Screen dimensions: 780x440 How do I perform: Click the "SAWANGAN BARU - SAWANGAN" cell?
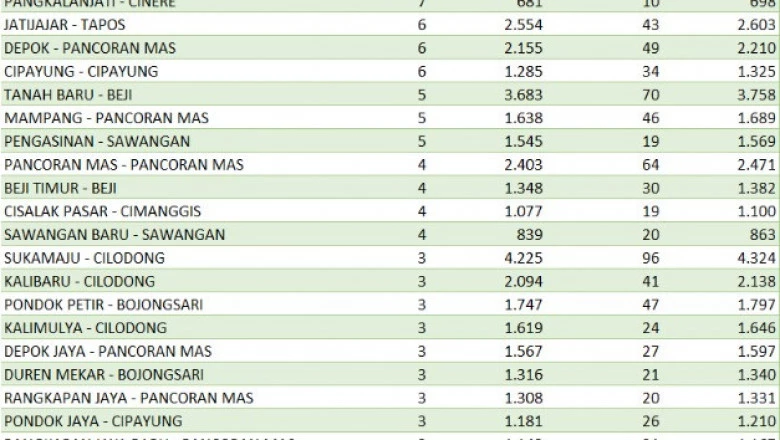click(x=114, y=234)
